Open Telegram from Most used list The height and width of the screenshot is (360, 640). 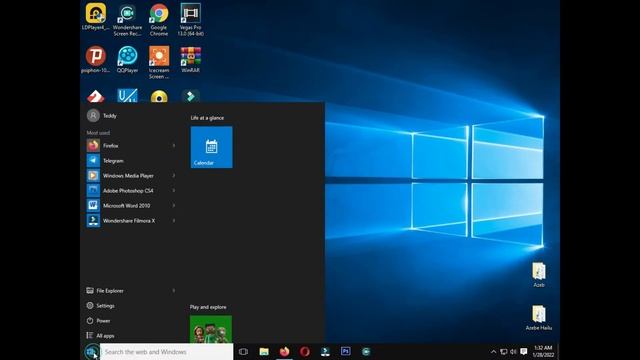coord(131,160)
